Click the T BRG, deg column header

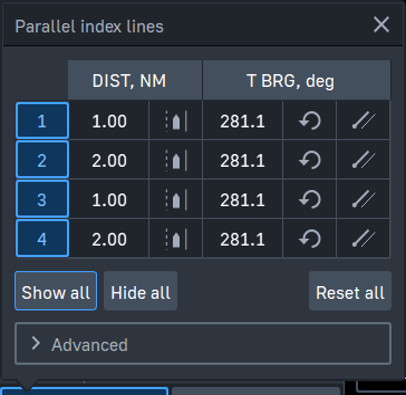296,80
